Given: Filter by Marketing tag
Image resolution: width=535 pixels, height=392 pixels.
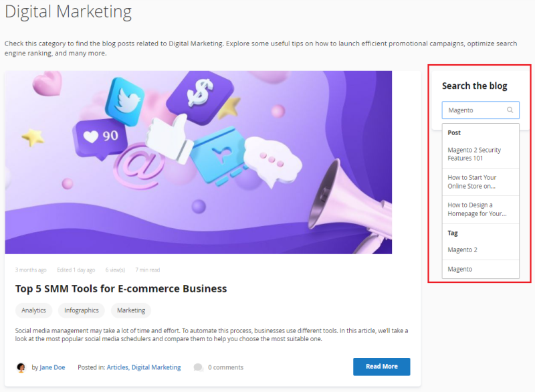Looking at the screenshot, I should pyautogui.click(x=131, y=310).
